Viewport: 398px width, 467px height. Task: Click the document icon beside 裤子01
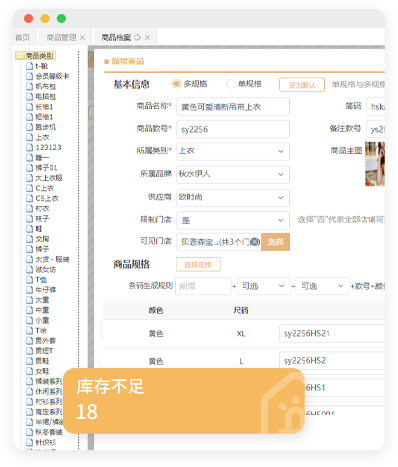29,167
